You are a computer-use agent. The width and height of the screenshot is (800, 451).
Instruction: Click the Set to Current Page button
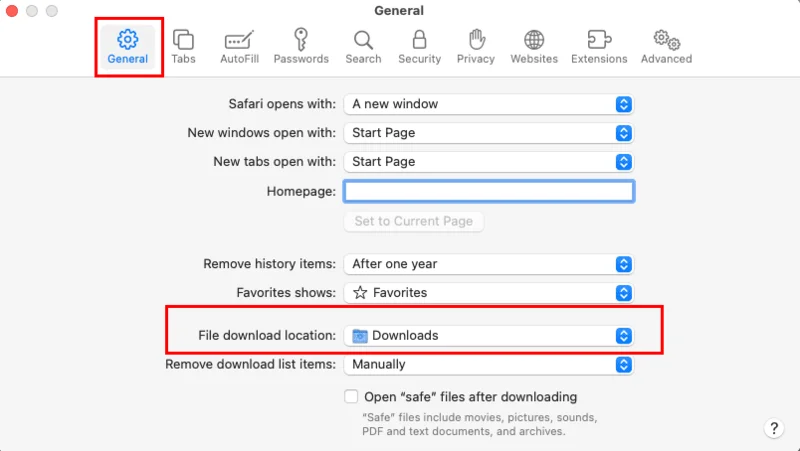click(413, 221)
